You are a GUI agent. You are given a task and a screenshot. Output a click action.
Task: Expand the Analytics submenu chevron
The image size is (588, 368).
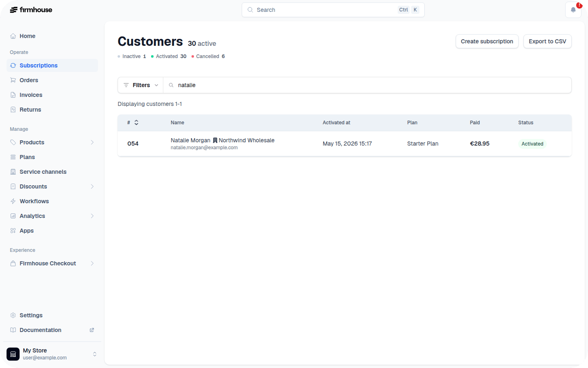tap(92, 216)
